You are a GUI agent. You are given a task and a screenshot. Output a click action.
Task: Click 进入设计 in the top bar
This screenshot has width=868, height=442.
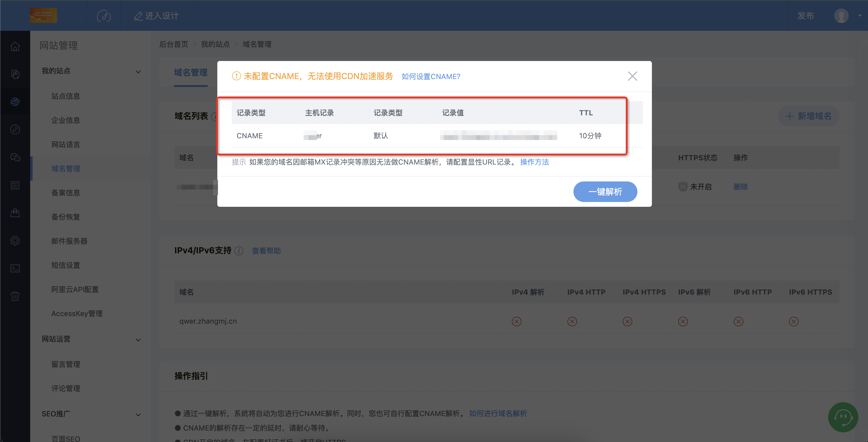click(156, 16)
